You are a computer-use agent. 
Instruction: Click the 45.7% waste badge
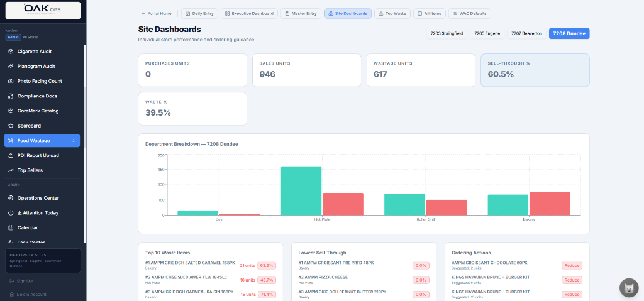pos(267,280)
